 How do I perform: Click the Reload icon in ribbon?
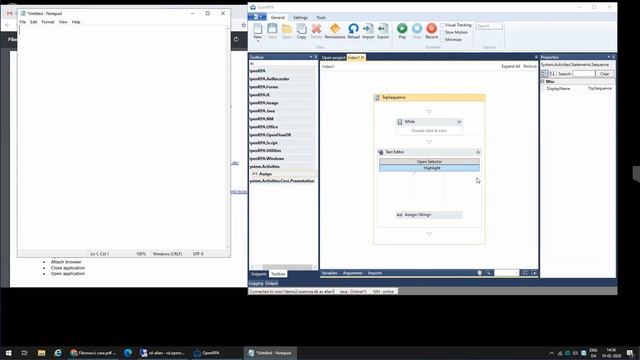coord(353,31)
